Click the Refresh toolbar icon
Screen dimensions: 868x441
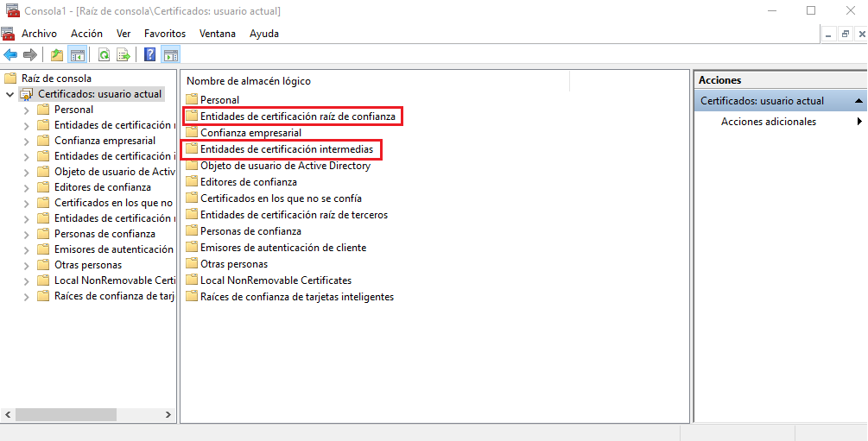click(104, 55)
